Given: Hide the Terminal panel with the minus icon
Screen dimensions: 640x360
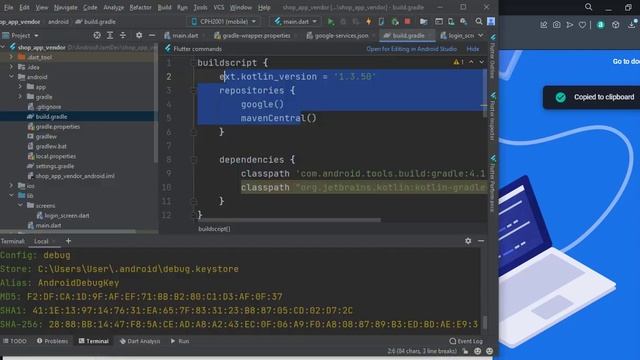Looking at the screenshot, I should coord(481,241).
